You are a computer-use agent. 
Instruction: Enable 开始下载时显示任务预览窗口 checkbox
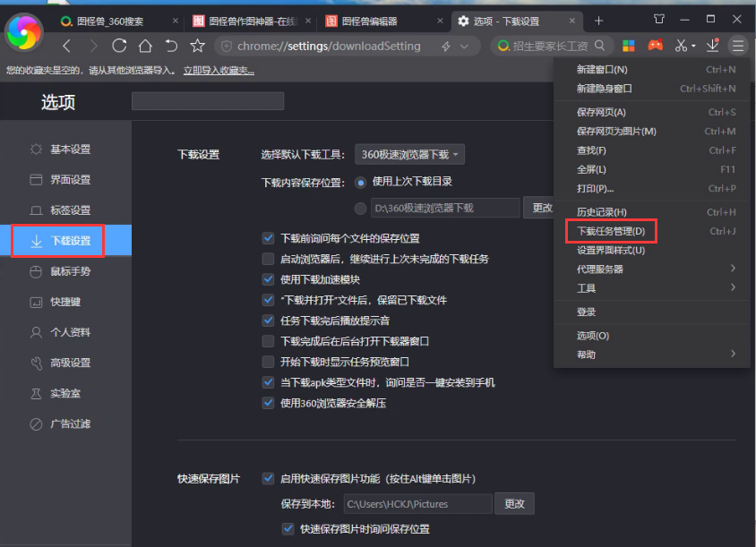(x=268, y=362)
